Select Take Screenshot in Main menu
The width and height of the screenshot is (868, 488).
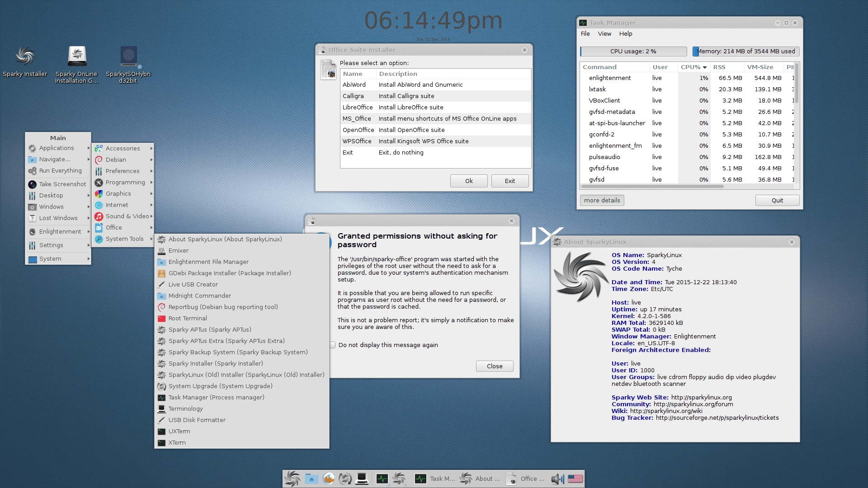[58, 184]
